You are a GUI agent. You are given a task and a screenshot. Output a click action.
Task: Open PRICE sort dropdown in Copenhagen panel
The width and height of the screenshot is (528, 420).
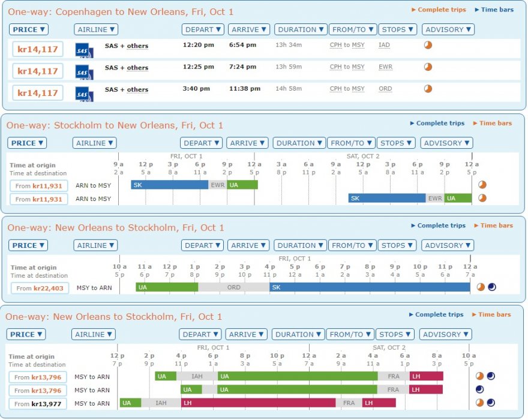(x=29, y=29)
